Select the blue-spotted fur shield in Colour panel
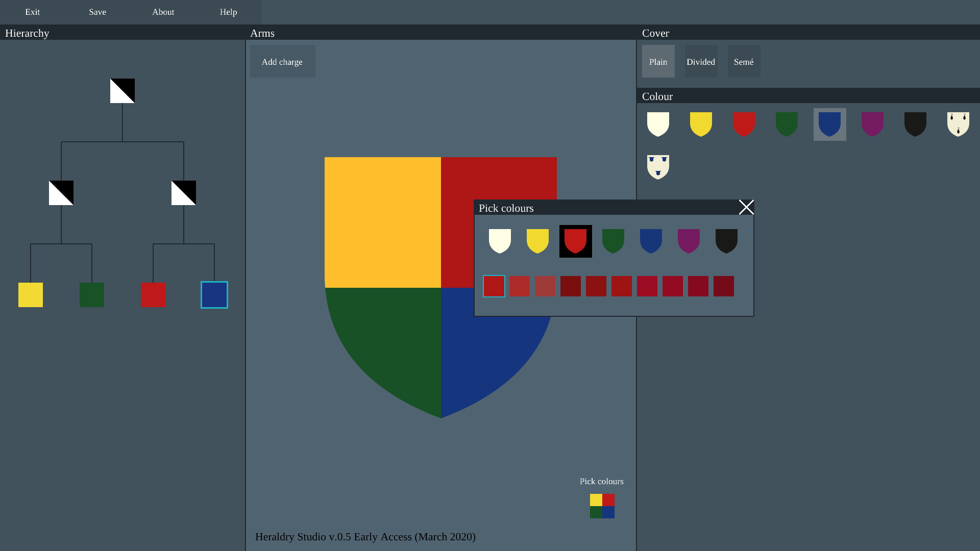The height and width of the screenshot is (551, 980). point(658,167)
